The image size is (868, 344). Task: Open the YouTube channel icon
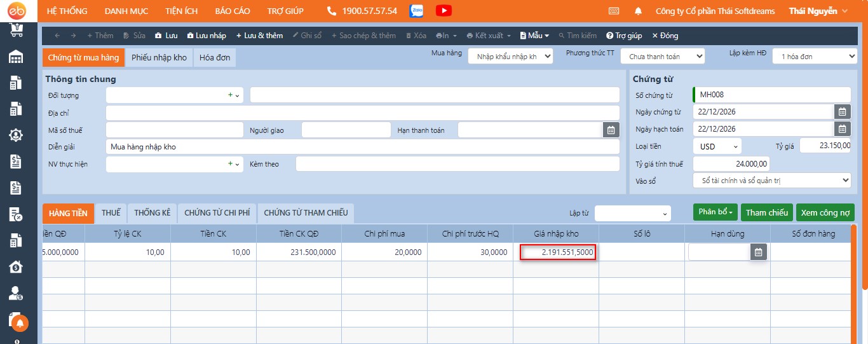click(444, 11)
